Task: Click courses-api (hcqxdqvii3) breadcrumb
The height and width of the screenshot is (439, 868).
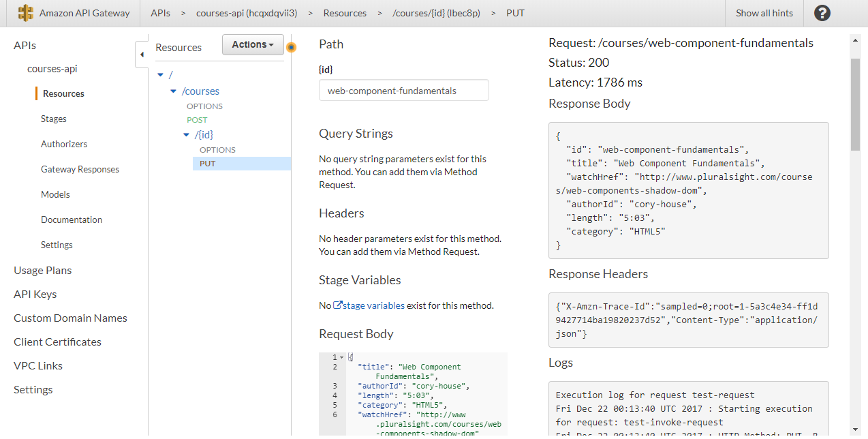Action: 247,13
